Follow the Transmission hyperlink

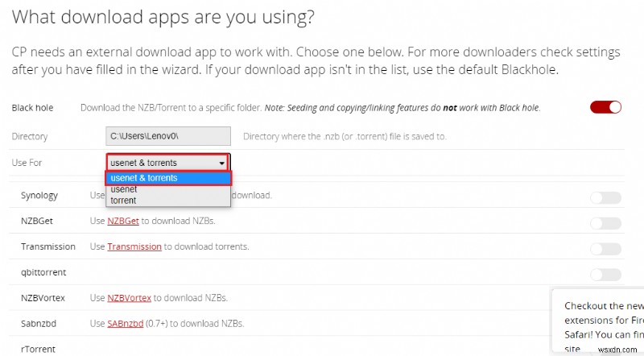pyautogui.click(x=134, y=246)
